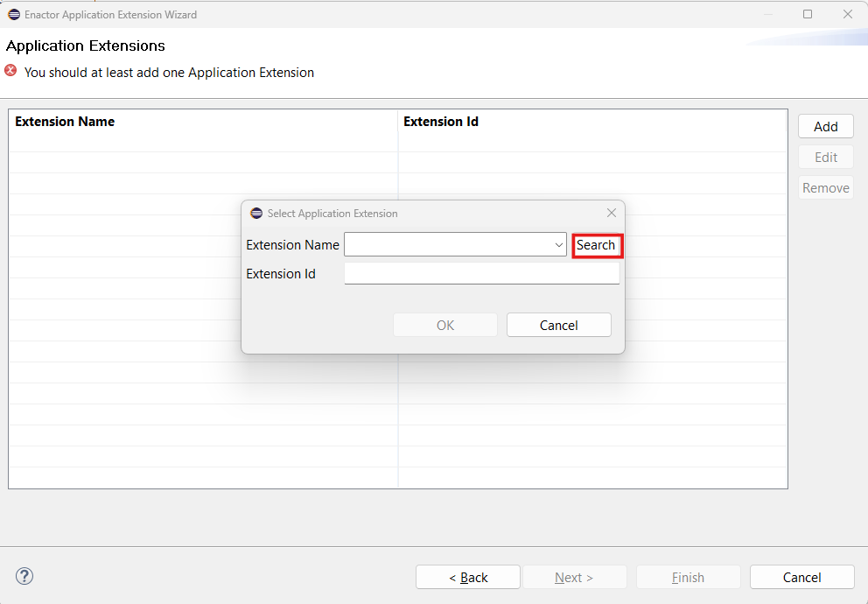Focus the Extension Id text field

pyautogui.click(x=481, y=273)
